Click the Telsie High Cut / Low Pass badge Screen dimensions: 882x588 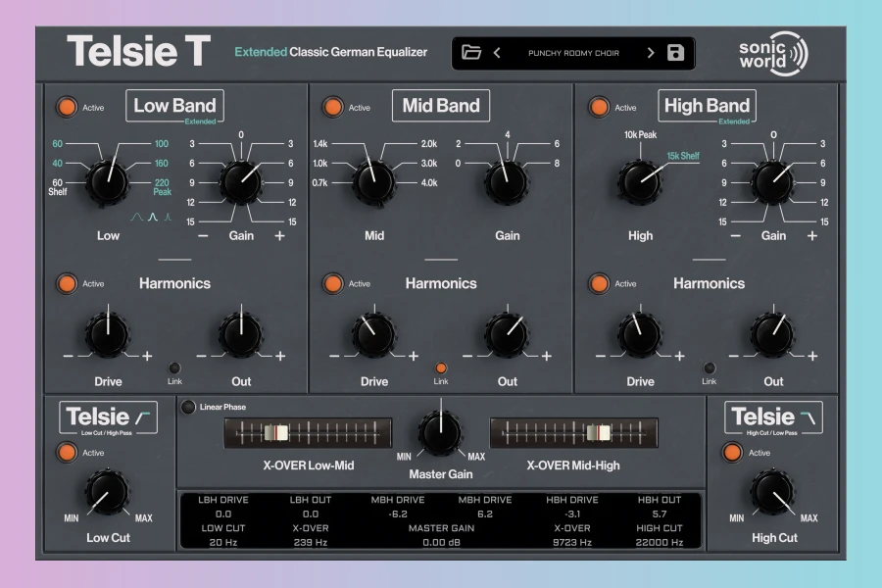pos(773,418)
